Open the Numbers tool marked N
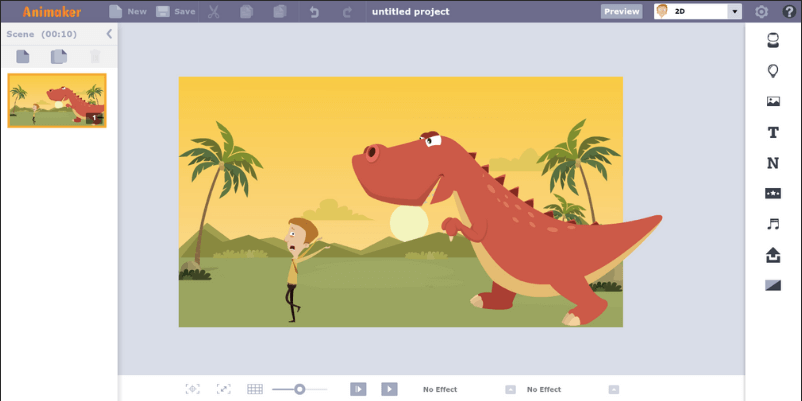 772,163
